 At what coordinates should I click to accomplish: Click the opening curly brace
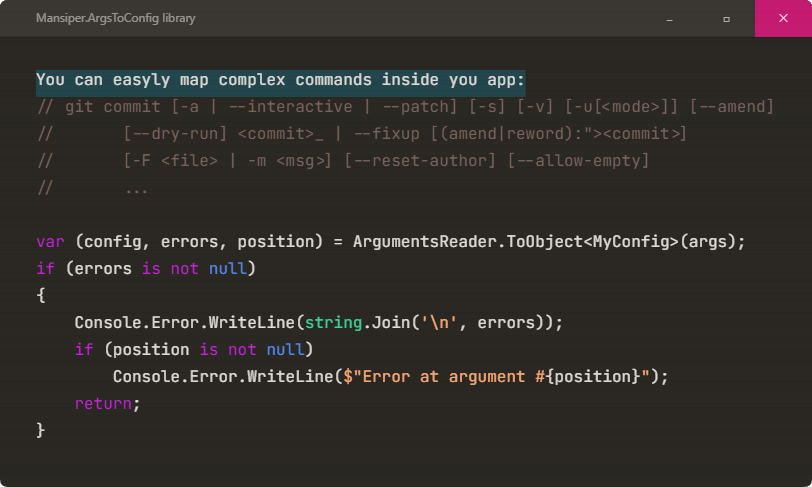[x=41, y=296]
